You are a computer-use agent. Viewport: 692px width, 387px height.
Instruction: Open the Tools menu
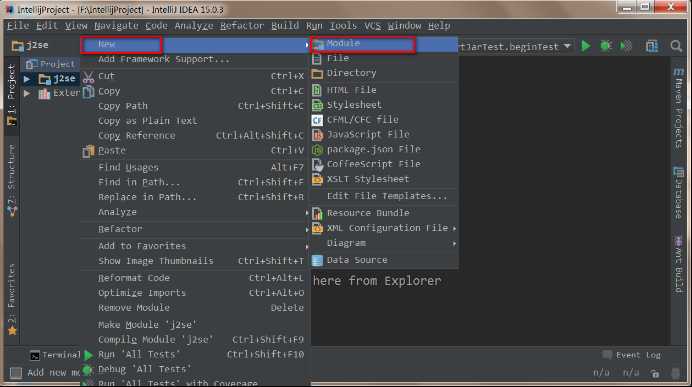tap(342, 26)
